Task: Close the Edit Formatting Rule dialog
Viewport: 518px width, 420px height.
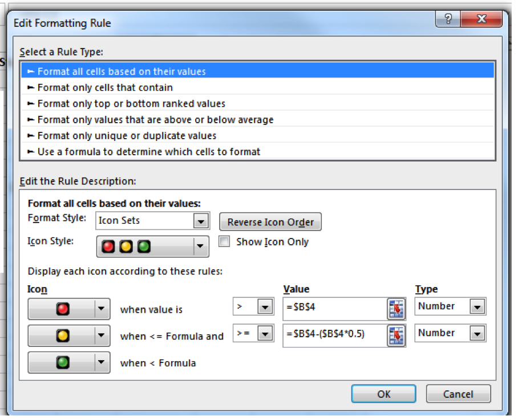Action: pyautogui.click(x=481, y=20)
